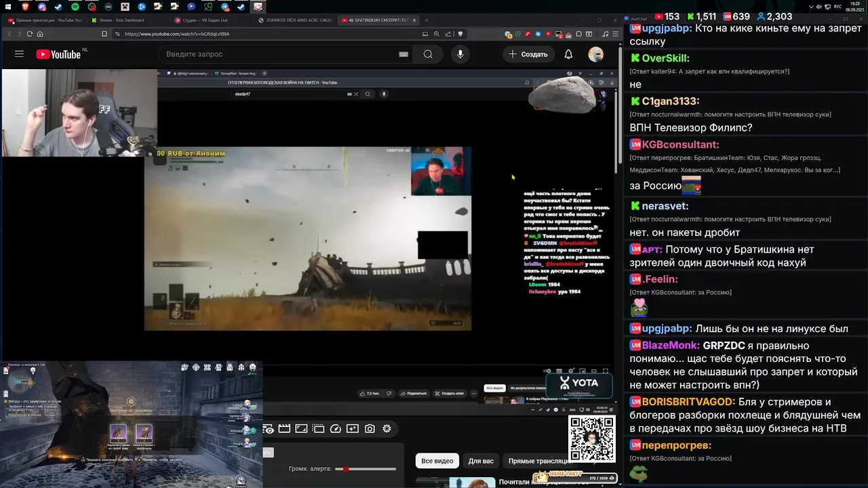The height and width of the screenshot is (488, 868).
Task: Click the aspect-ratio frame icon in toolbar
Action: point(301,429)
